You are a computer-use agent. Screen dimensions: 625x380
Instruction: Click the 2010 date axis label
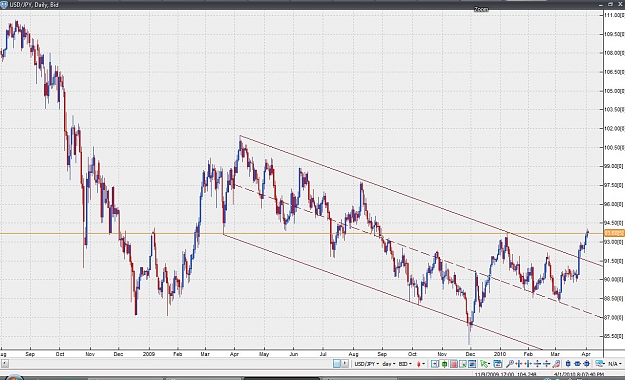pos(500,354)
